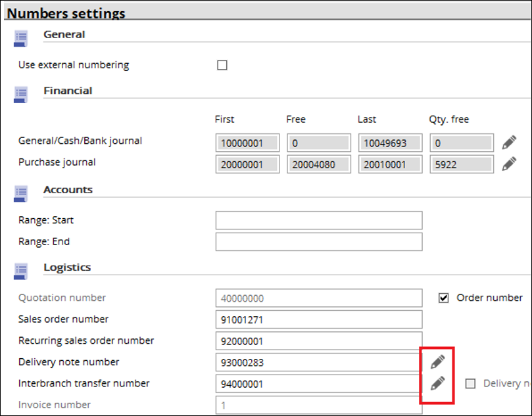Uncheck the Order number checkbox
Image resolution: width=532 pixels, height=416 pixels.
(x=443, y=298)
